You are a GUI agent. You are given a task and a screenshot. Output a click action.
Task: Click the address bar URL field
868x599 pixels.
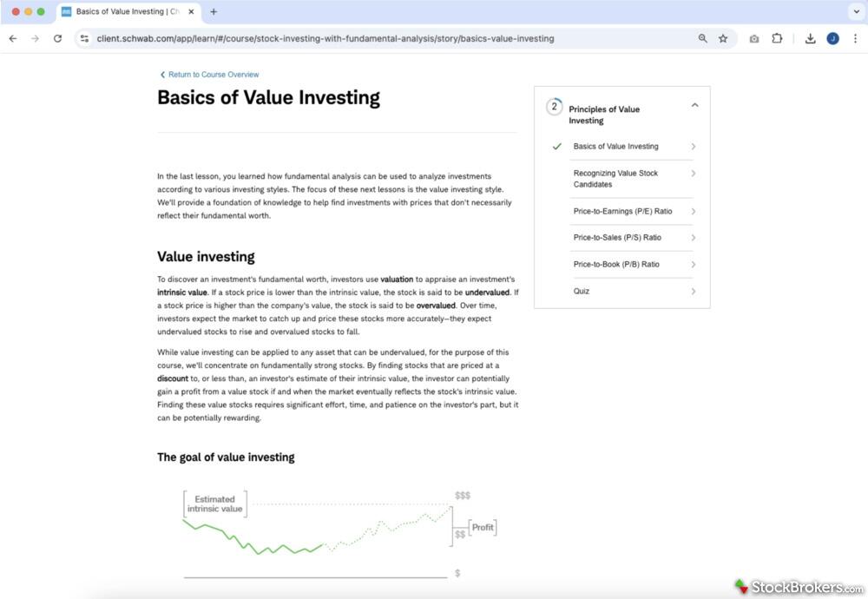pos(347,38)
